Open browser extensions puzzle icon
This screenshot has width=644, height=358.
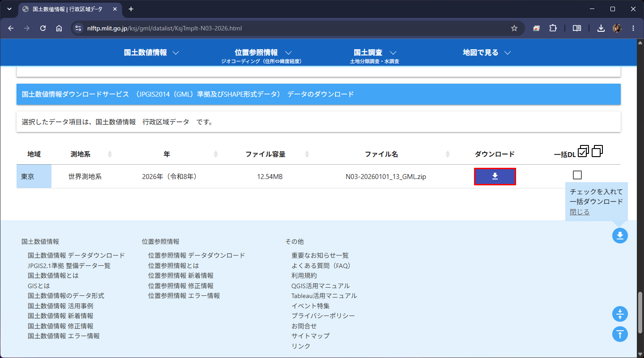point(553,28)
